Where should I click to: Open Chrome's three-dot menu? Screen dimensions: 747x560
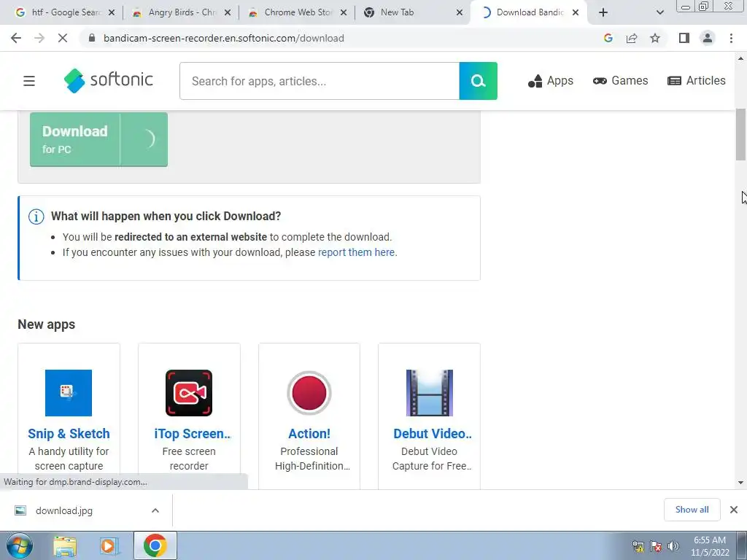tap(731, 38)
